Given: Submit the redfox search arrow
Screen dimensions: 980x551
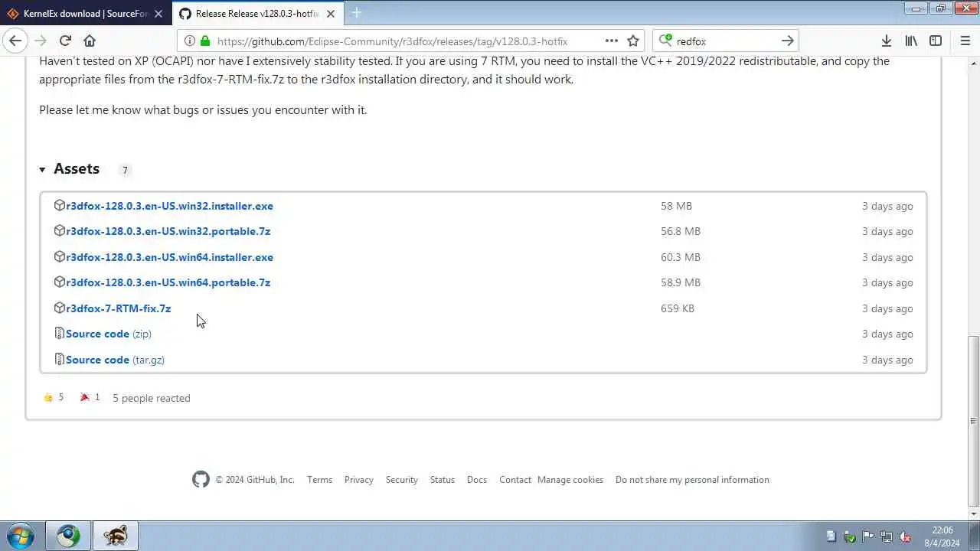Looking at the screenshot, I should [x=787, y=41].
